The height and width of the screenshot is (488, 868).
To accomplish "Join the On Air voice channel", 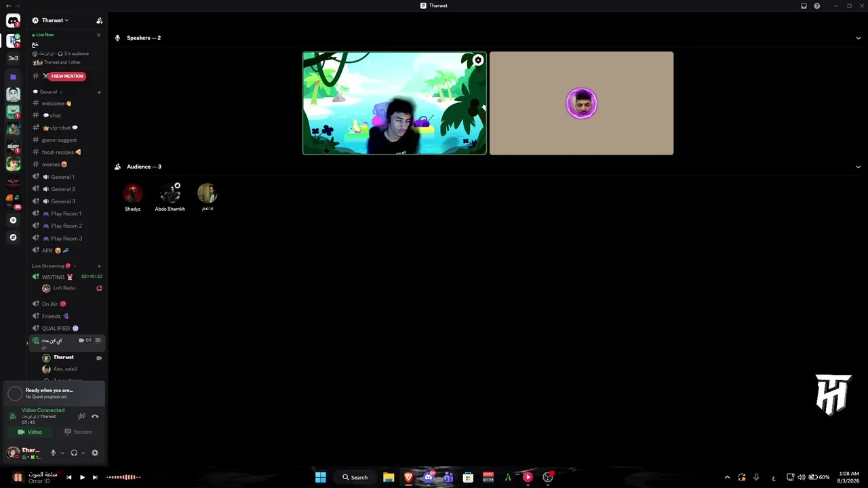I will [66, 304].
